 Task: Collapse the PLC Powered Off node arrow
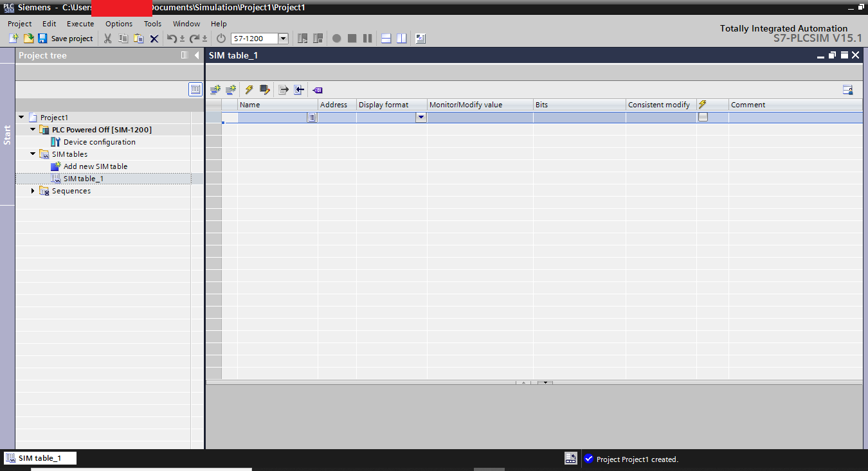33,130
